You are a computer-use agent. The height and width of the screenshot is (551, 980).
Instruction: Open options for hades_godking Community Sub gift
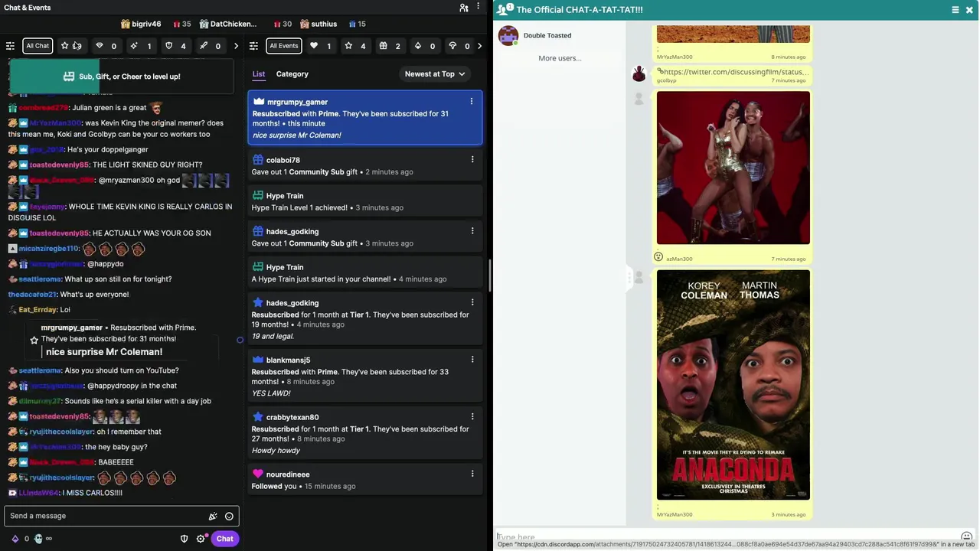472,230
